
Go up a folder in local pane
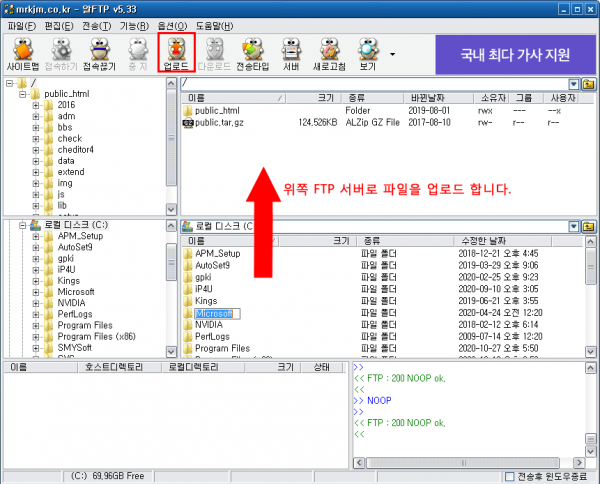[589, 227]
